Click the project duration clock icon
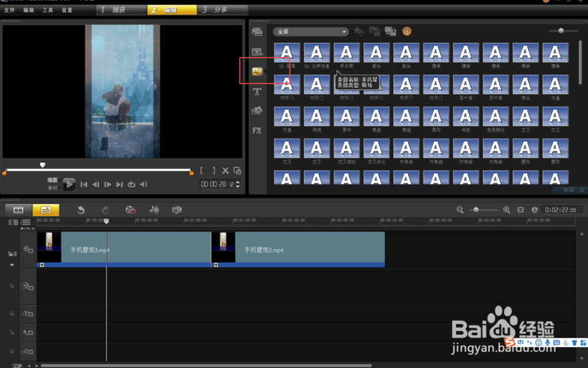Viewport: 588px width, 368px height. tap(534, 210)
